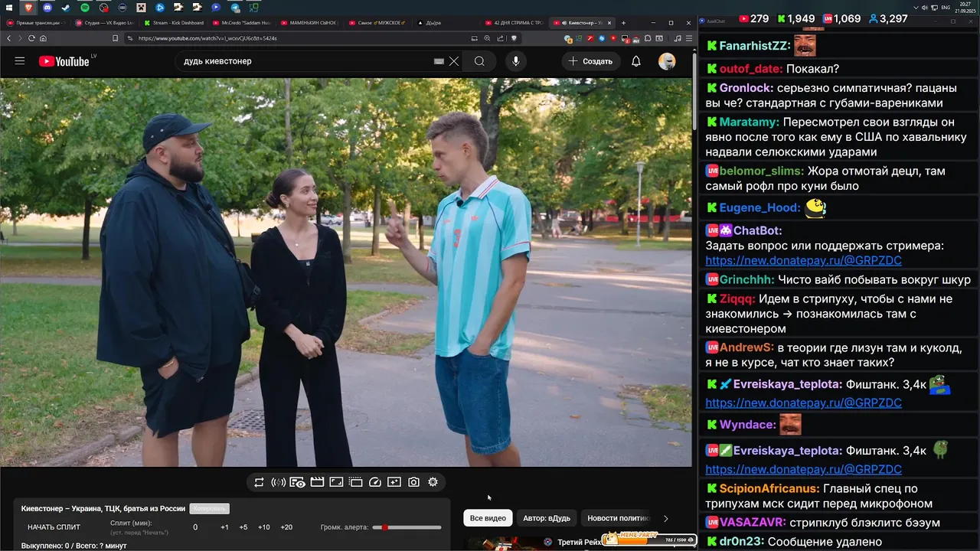Switch to the 'Stream - Kick Dashboard' tab
The height and width of the screenshot is (551, 980).
point(174,23)
